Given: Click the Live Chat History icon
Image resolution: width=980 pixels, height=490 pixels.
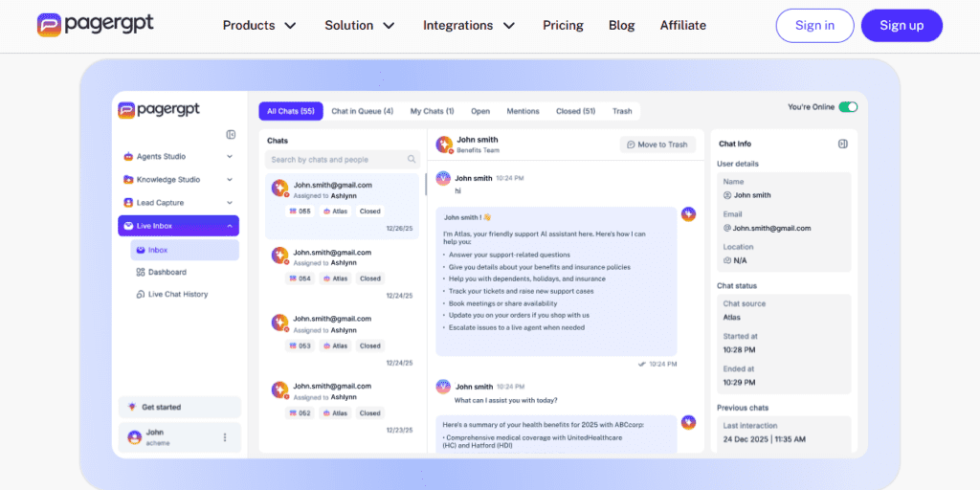Looking at the screenshot, I should pyautogui.click(x=140, y=294).
